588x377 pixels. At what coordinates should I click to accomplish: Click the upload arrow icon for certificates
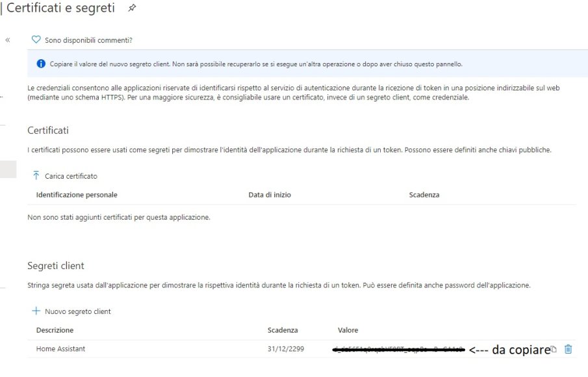click(36, 175)
